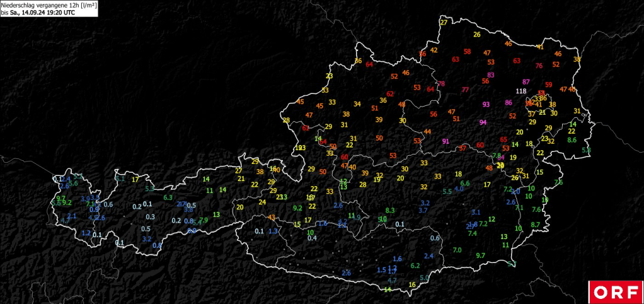Viewport: 644px width, 304px height.
Task: Click the green 8.6 value
Action: (x=572, y=139)
